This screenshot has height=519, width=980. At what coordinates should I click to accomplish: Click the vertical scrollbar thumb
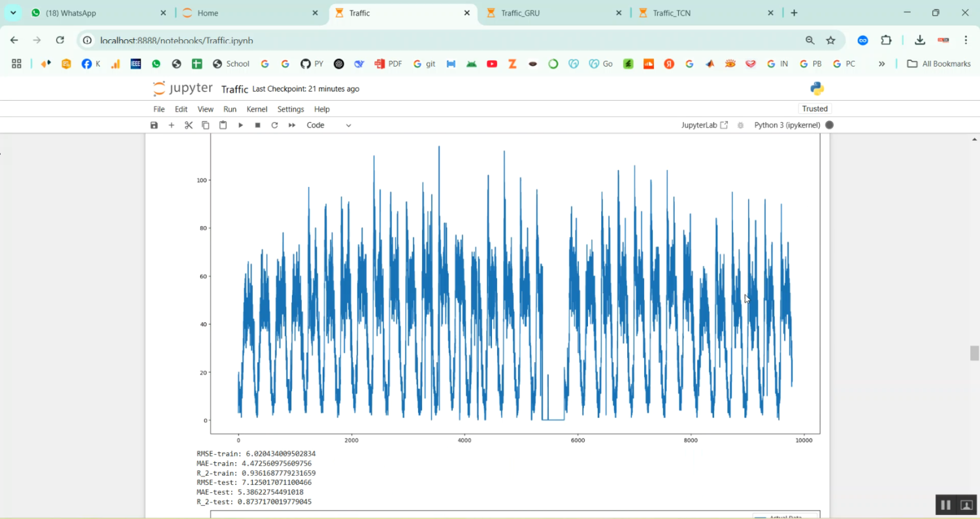(974, 353)
